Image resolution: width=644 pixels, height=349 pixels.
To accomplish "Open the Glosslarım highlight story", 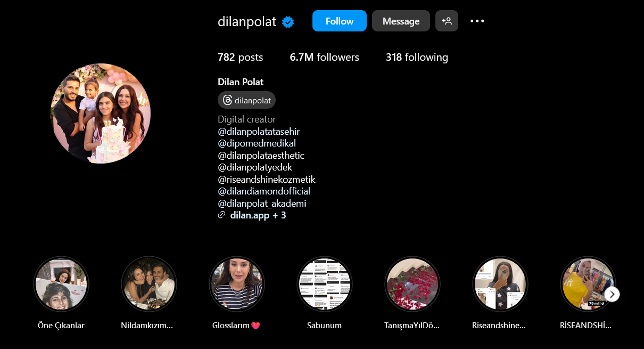I will tap(237, 284).
